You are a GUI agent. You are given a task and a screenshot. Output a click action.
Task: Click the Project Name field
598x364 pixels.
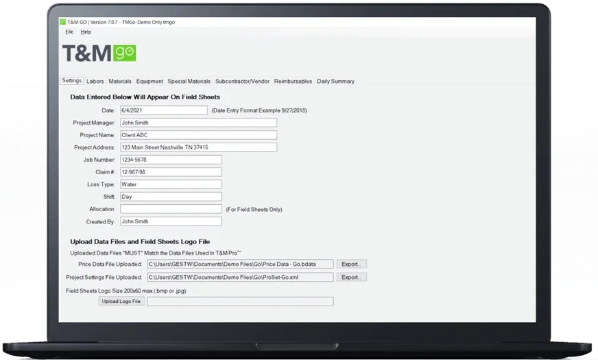[x=199, y=135]
